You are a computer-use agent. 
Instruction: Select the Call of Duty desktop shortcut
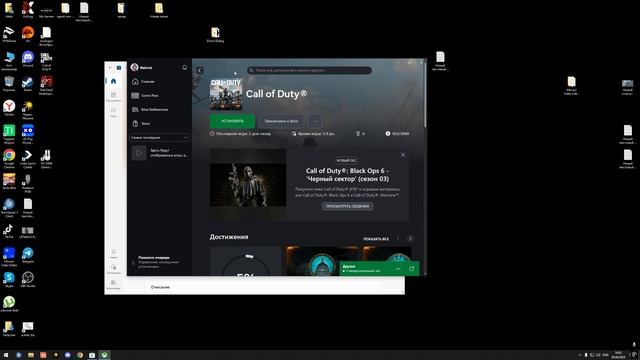point(46,60)
